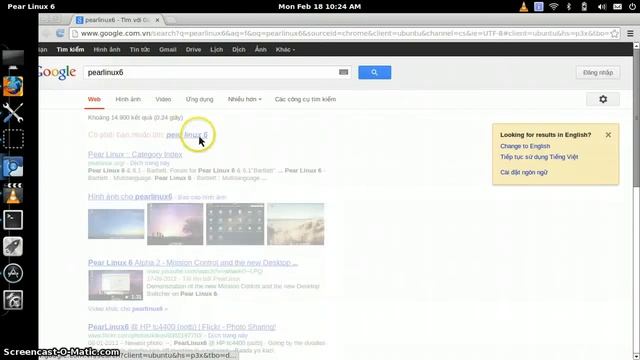This screenshot has height=360, width=640.
Task: Click the Đăng nhập sign-in button
Action: pyautogui.click(x=598, y=72)
